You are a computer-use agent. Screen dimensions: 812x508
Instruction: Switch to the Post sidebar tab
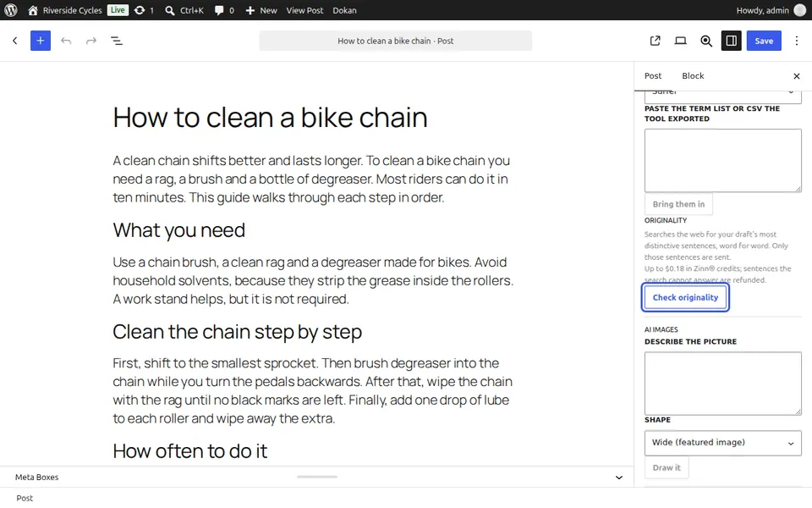[653, 75]
